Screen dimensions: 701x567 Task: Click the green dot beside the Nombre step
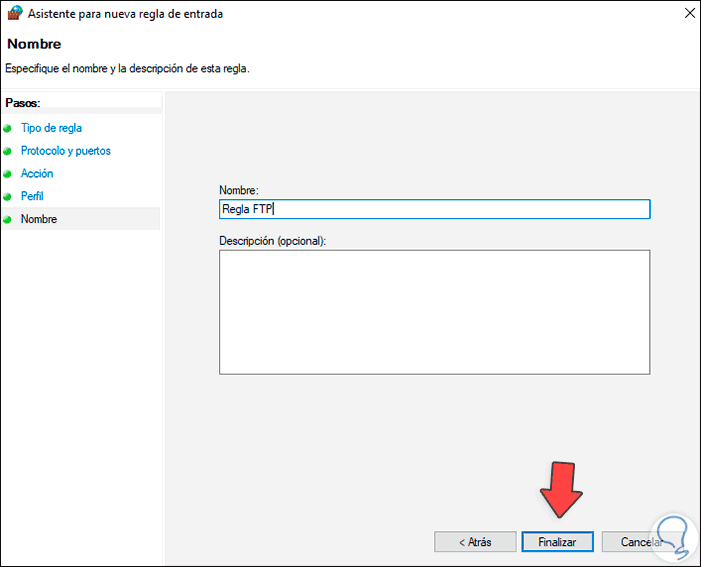click(8, 219)
